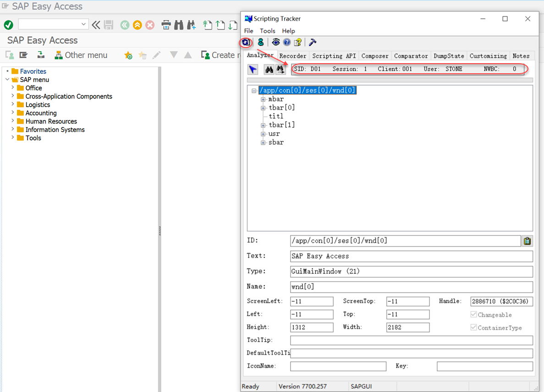Switch to the Comparator tab
The width and height of the screenshot is (544, 392).
tap(411, 56)
